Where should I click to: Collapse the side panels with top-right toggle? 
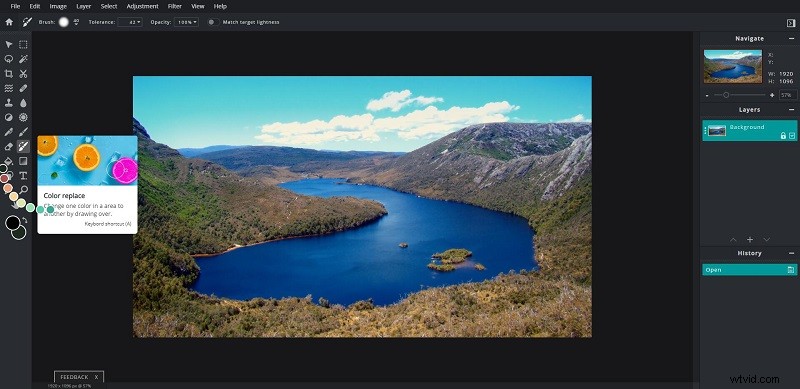[x=791, y=22]
